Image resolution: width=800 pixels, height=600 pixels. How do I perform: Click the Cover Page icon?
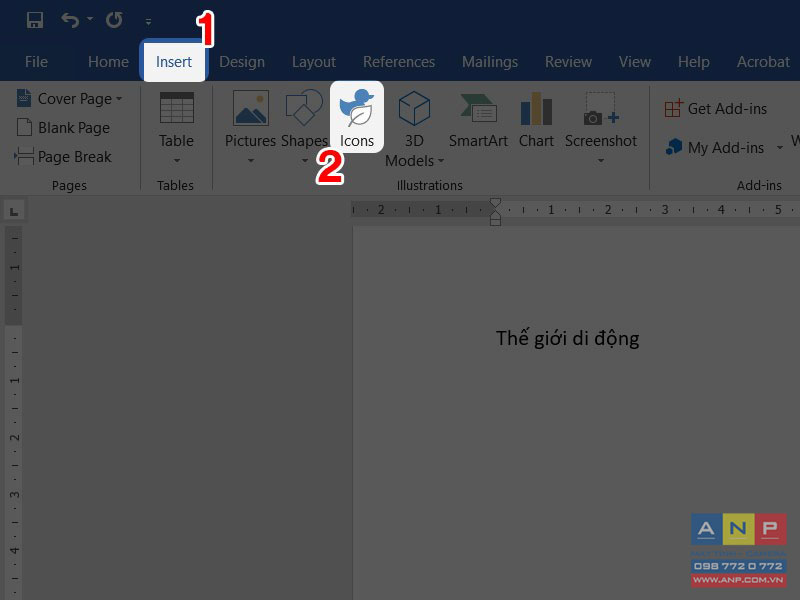click(23, 98)
